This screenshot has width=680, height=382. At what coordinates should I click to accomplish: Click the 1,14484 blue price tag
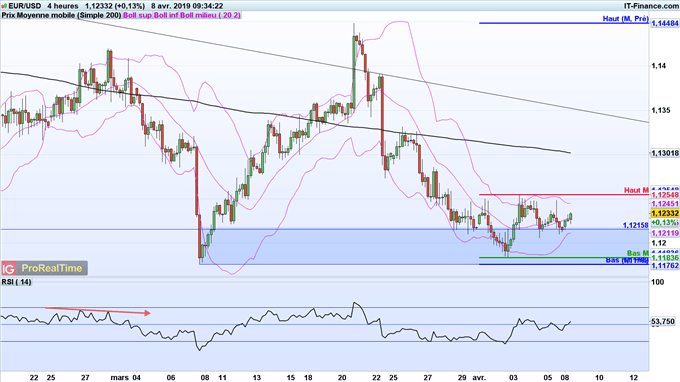(665, 23)
